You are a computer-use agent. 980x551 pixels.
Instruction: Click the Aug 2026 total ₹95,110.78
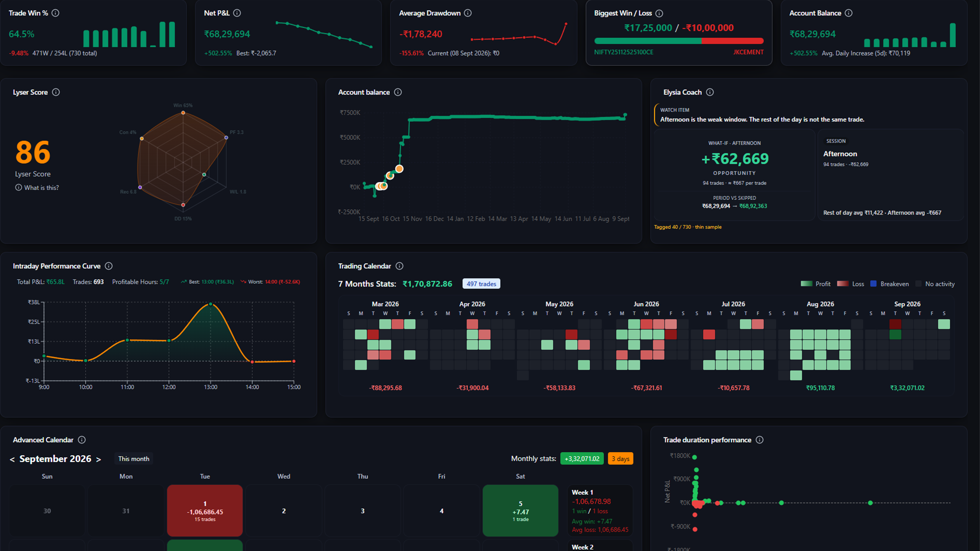pos(820,388)
